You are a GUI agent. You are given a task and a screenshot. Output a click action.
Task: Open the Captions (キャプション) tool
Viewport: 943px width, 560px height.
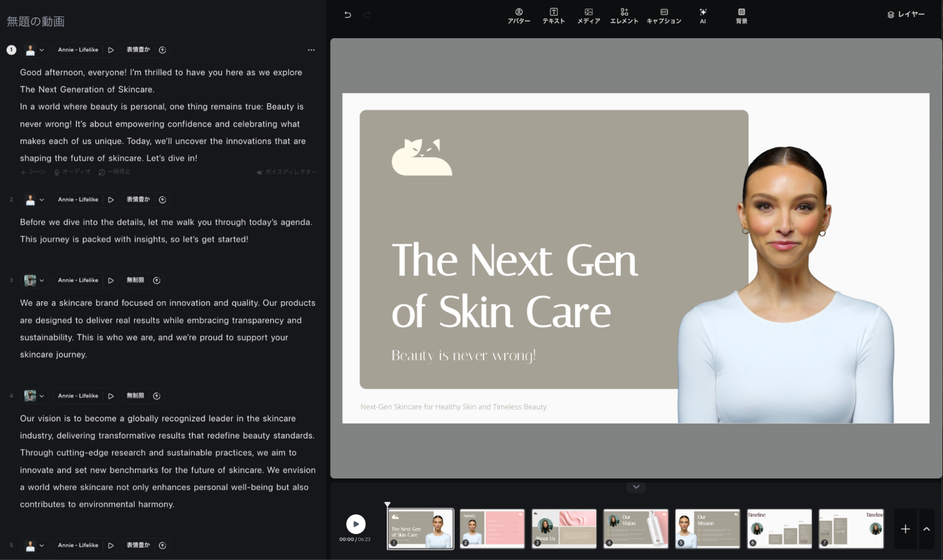pyautogui.click(x=663, y=16)
